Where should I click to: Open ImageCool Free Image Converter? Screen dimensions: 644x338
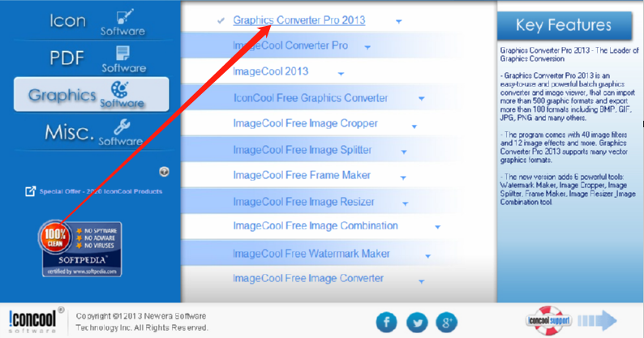pos(308,279)
